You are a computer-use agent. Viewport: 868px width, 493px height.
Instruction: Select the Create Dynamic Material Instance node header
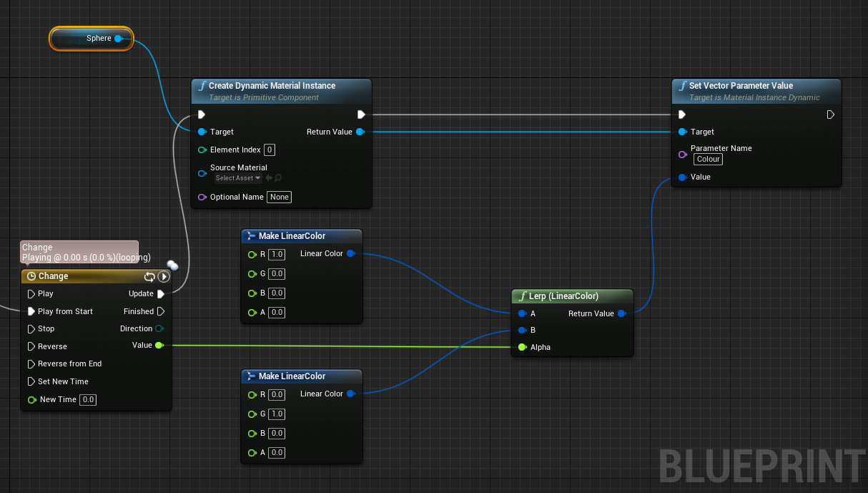(x=272, y=86)
